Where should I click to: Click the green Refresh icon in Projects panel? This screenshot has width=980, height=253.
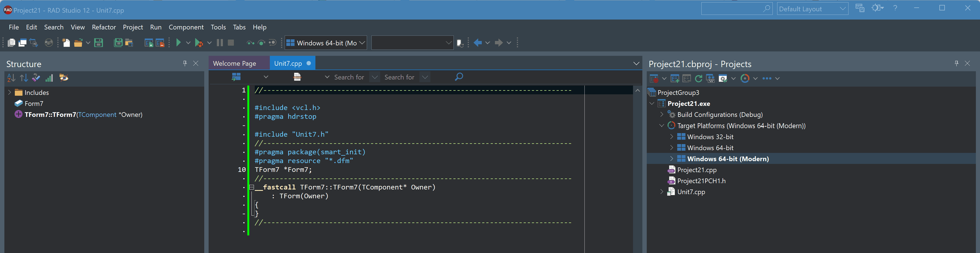coord(698,78)
